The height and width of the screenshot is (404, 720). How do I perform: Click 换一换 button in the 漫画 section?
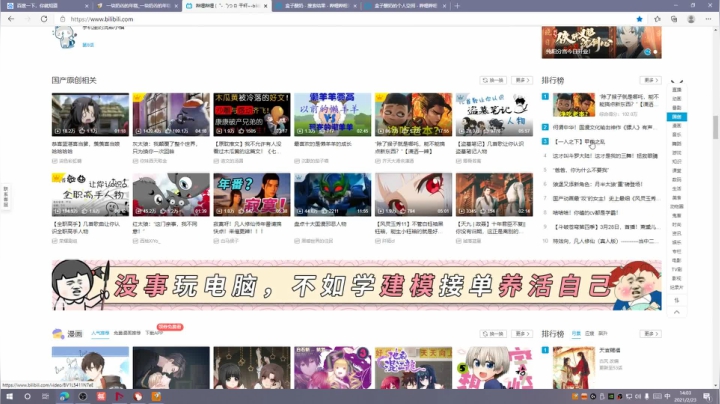tap(493, 334)
